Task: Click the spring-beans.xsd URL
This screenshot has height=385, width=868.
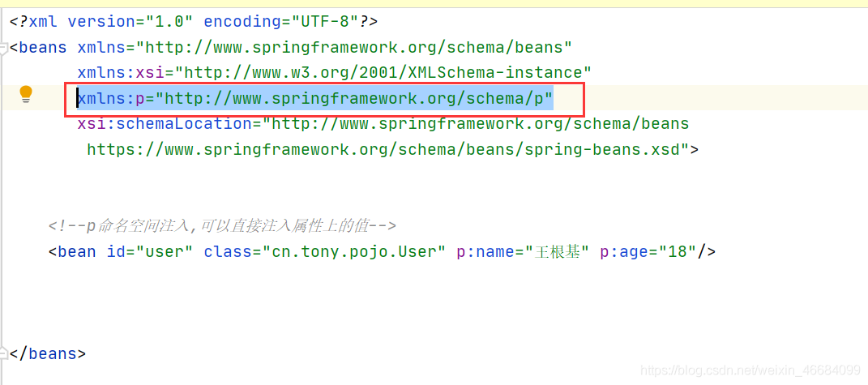Action: [x=387, y=149]
